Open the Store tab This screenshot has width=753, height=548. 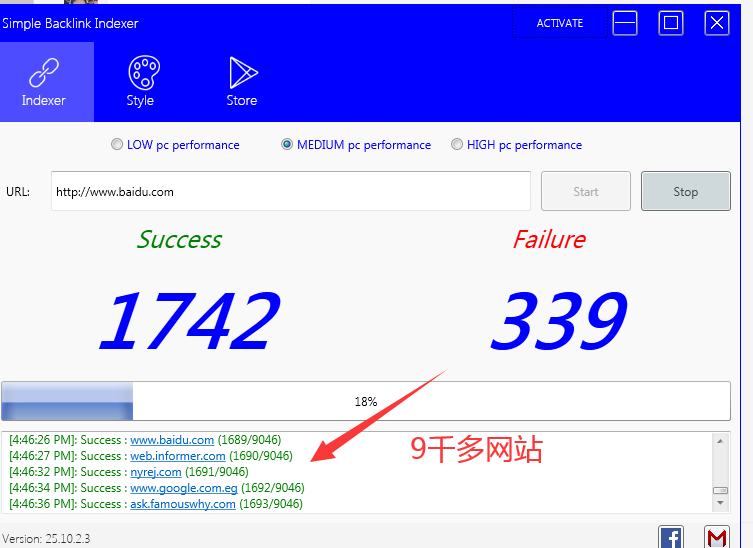click(x=243, y=82)
